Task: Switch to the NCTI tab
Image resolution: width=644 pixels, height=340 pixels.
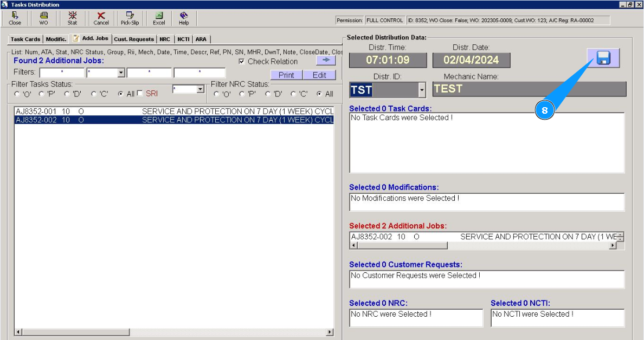Action: tap(183, 40)
